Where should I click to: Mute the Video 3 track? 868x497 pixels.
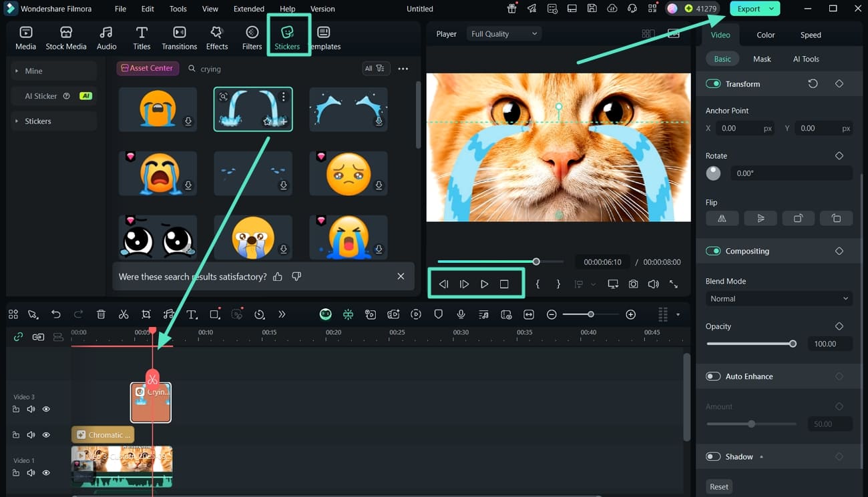tap(31, 409)
